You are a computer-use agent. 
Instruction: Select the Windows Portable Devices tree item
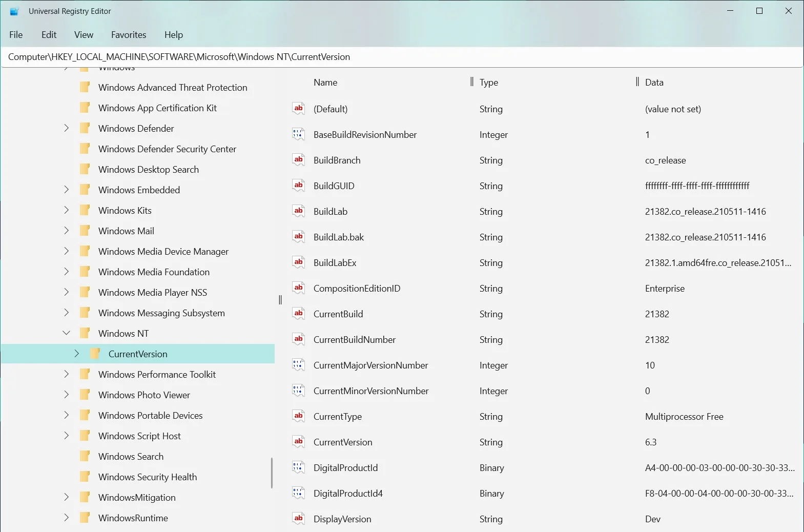pyautogui.click(x=150, y=415)
